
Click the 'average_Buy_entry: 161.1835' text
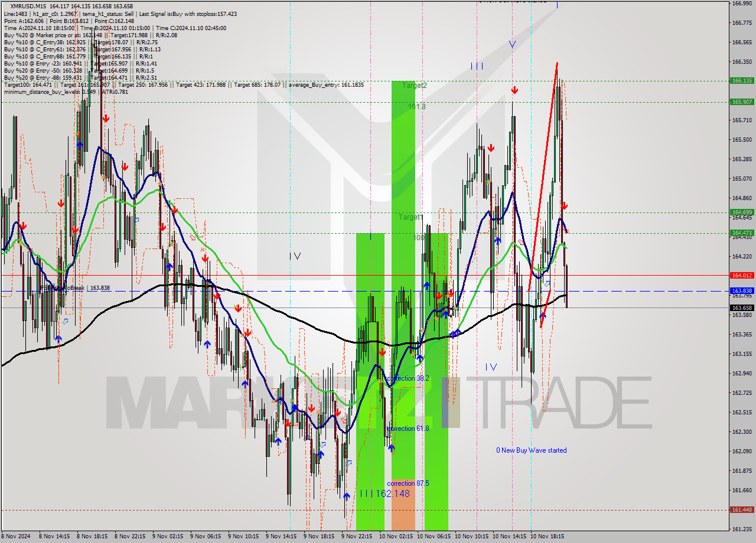(x=326, y=84)
